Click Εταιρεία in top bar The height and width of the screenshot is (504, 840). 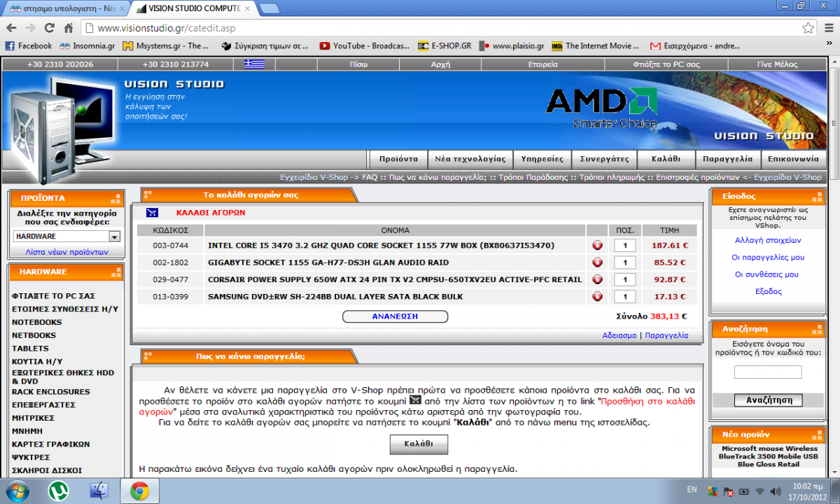click(542, 64)
